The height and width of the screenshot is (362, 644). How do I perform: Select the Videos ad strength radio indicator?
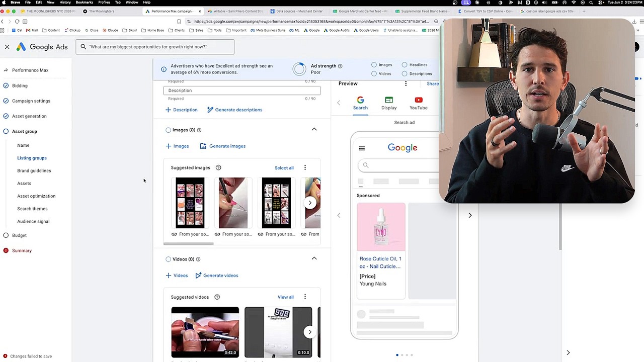pos(374,74)
